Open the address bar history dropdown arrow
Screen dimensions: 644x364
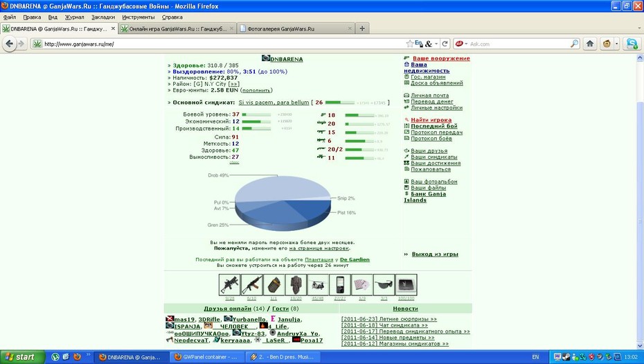coord(436,44)
